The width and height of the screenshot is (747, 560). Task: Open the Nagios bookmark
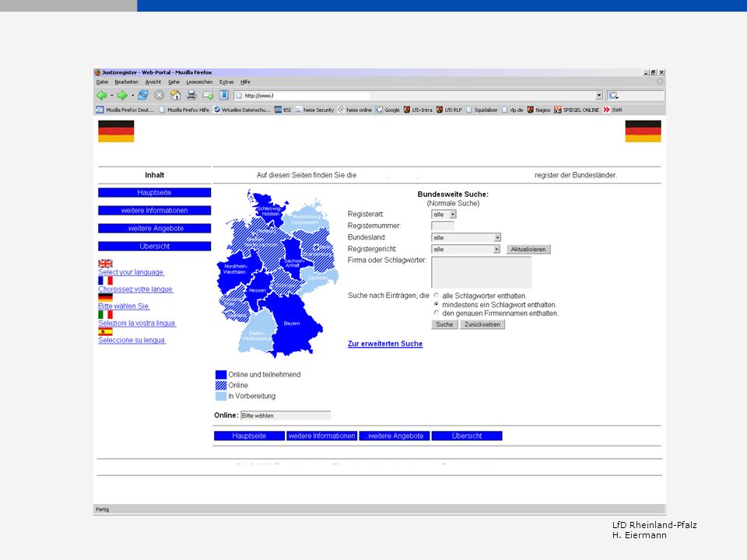538,110
